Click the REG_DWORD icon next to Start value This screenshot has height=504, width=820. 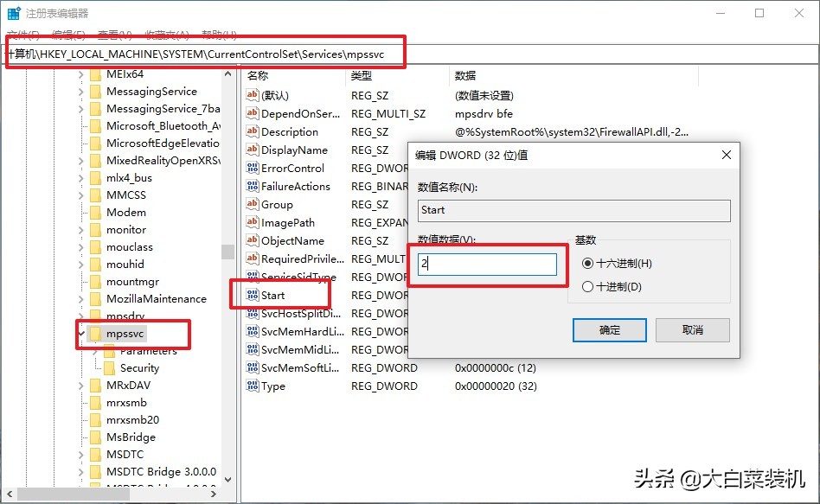click(x=253, y=295)
